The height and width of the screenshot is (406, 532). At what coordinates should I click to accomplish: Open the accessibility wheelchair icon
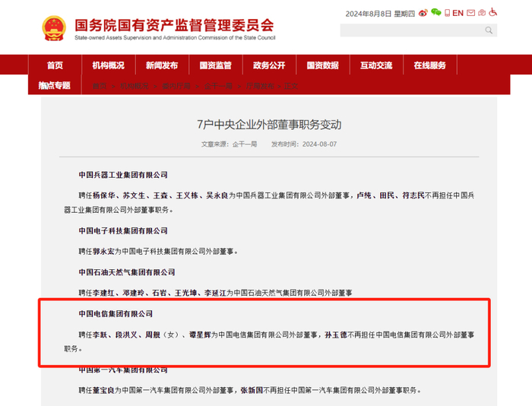click(x=493, y=13)
